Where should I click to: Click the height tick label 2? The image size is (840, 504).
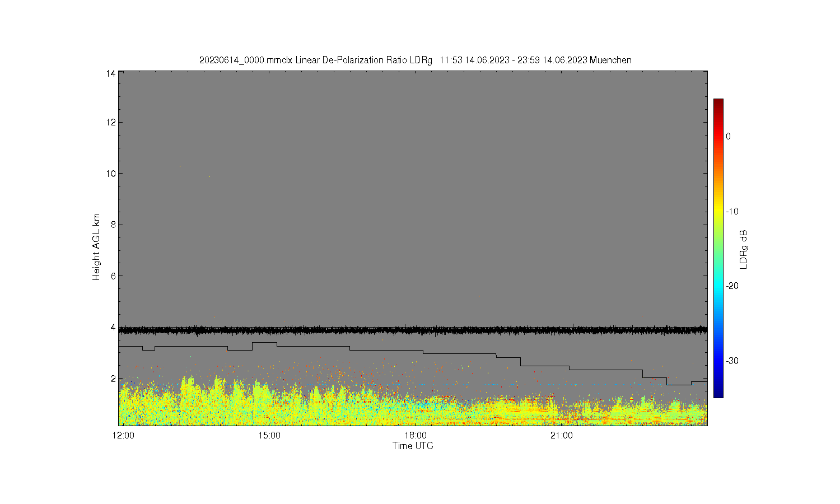pos(113,379)
